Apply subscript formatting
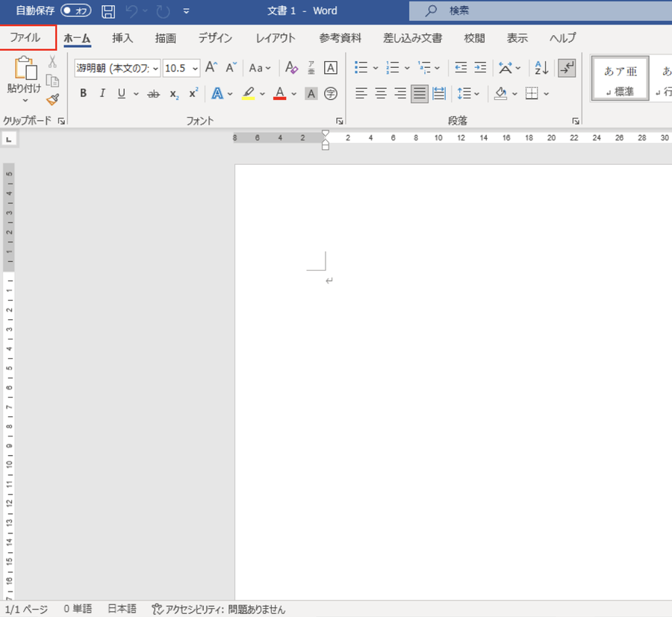 [174, 94]
